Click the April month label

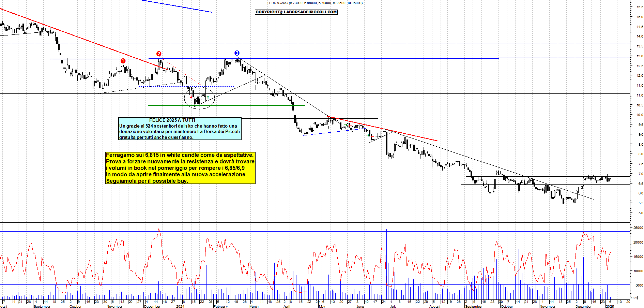(x=287, y=306)
